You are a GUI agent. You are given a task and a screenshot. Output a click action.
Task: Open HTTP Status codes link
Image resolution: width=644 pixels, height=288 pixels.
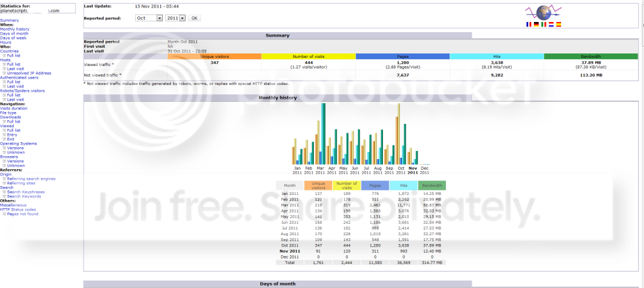[x=18, y=209]
